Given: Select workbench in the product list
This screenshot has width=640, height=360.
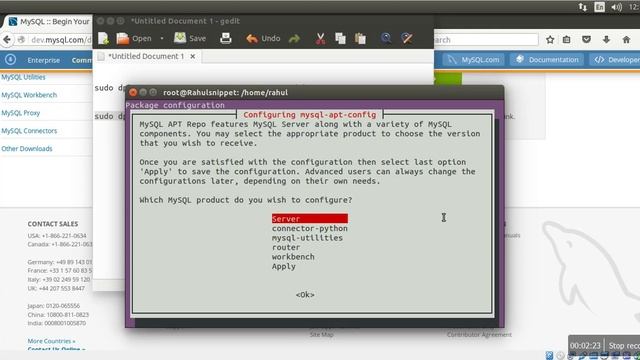Looking at the screenshot, I should (x=293, y=257).
